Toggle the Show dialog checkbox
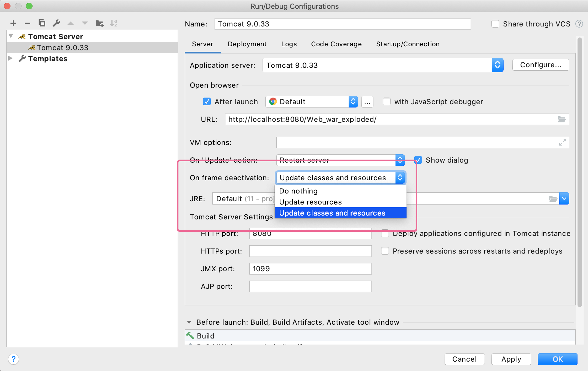 pos(418,160)
